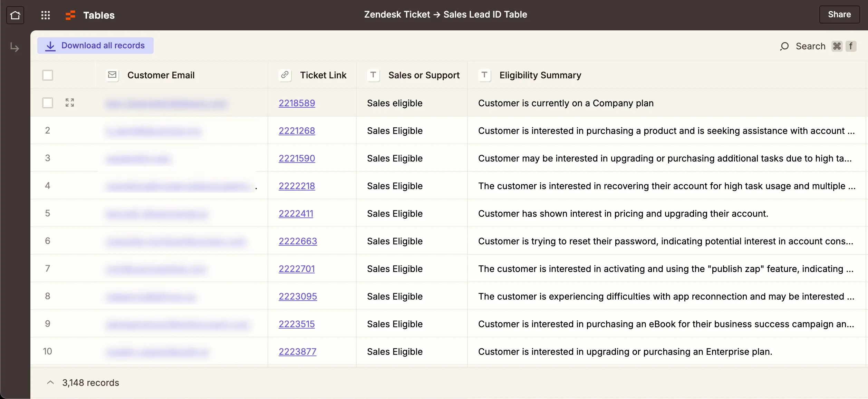Click the summary cell mentioning Enterprise plan
Screen dimensions: 868x399
666,351
